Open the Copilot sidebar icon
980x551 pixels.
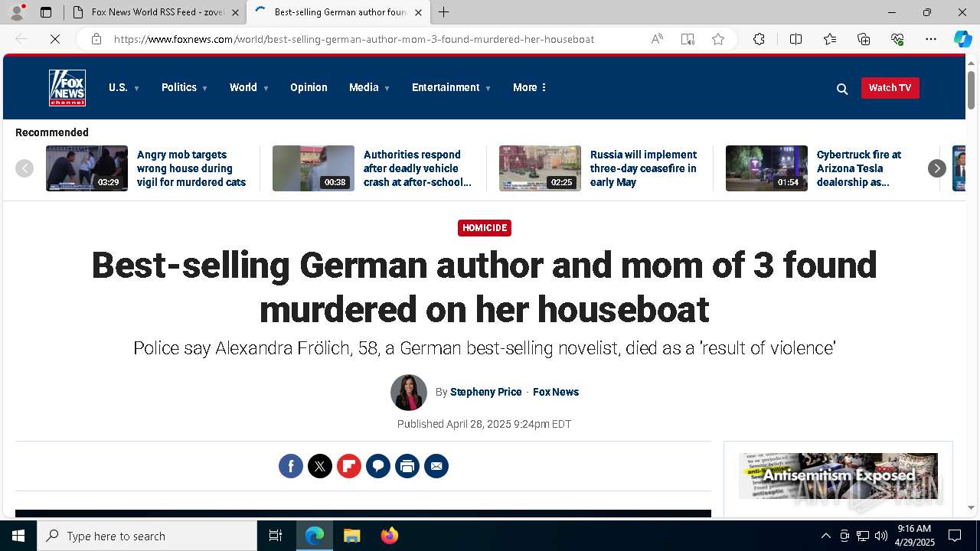[963, 39]
